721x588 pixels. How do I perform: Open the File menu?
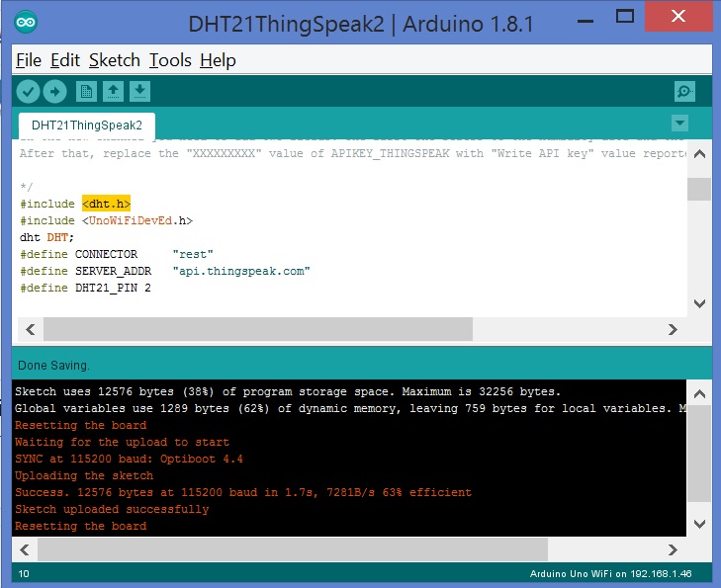click(x=29, y=60)
